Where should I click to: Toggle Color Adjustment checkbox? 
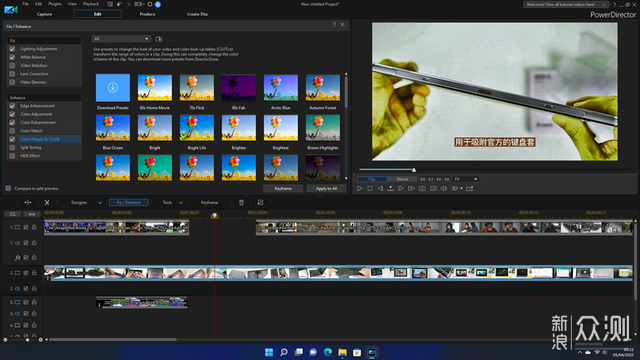[12, 114]
